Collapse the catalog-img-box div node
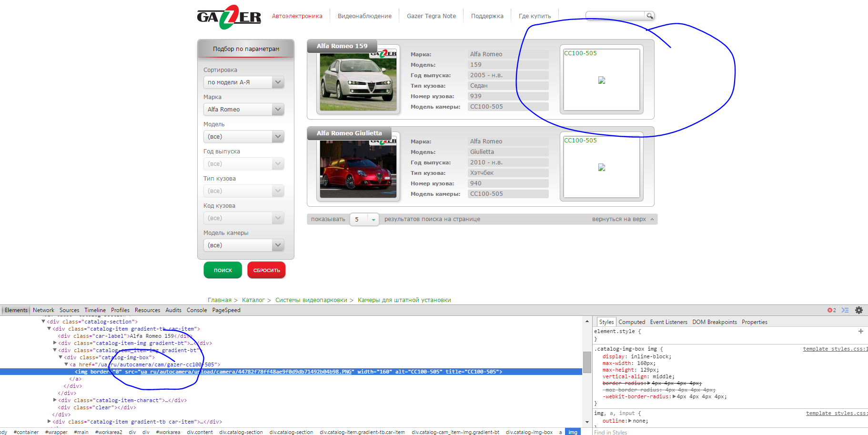The image size is (868, 435). 61,357
